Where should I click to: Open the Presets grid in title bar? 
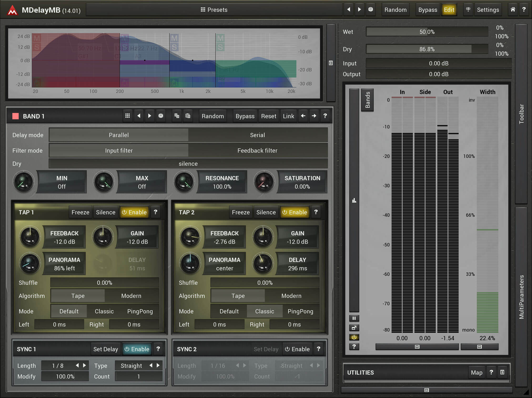coord(214,10)
